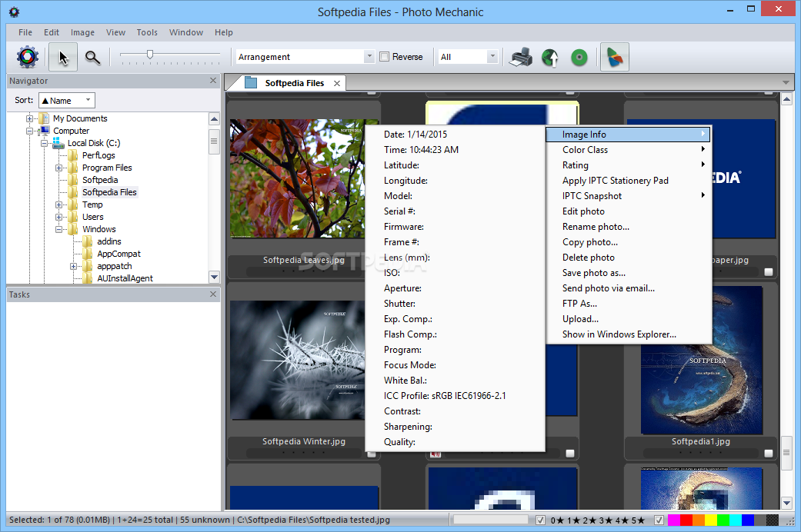This screenshot has width=801, height=532.
Task: Close the Tasks panel
Action: (x=214, y=294)
